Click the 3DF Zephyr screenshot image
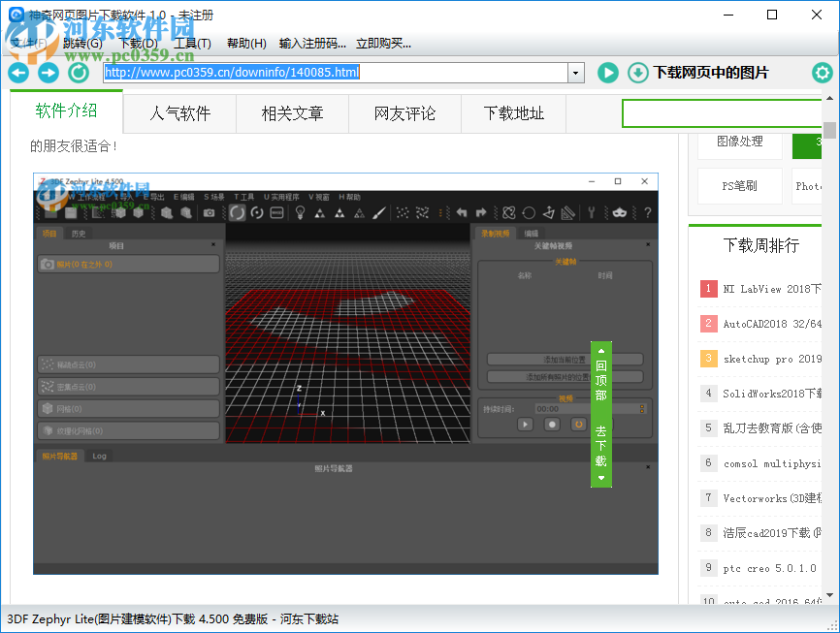Screen dimensions: 840x633 [x=345, y=373]
